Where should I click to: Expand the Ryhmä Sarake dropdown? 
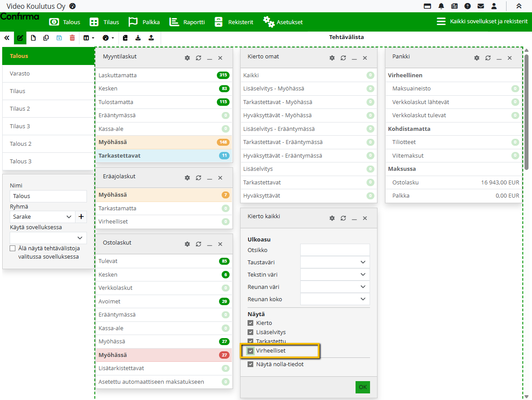coord(42,216)
